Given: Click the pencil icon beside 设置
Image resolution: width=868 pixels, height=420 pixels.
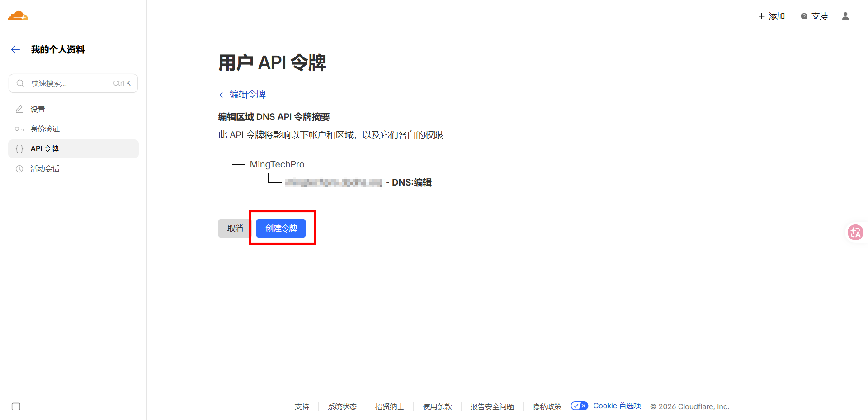Looking at the screenshot, I should [x=19, y=109].
